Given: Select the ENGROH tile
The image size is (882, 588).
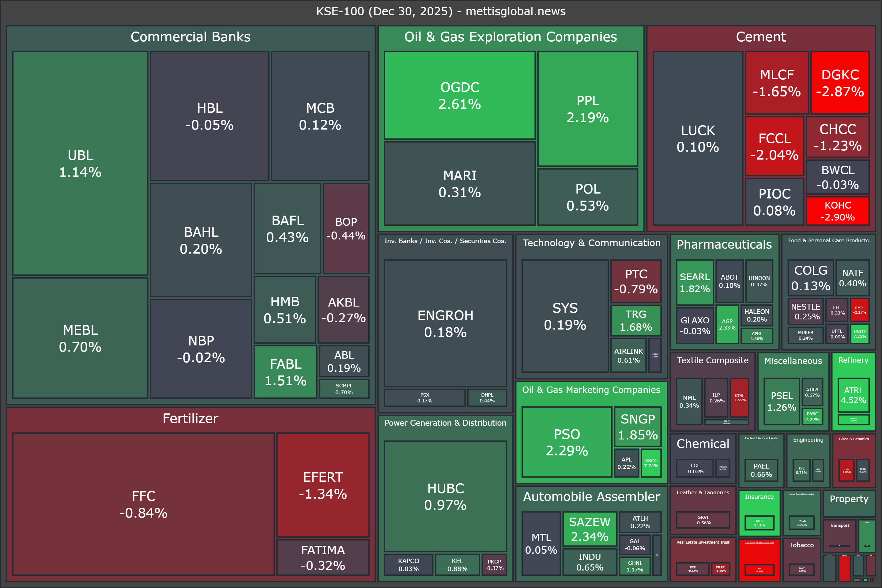Looking at the screenshot, I should click(x=445, y=323).
